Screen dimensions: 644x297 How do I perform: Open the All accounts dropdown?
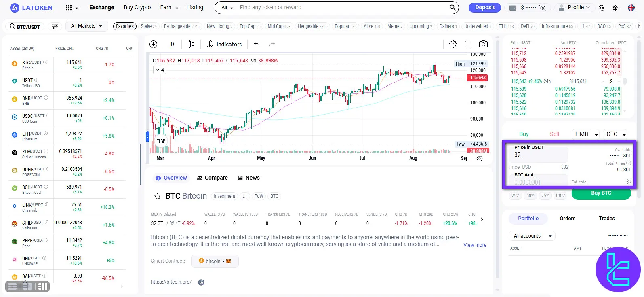[x=532, y=236]
